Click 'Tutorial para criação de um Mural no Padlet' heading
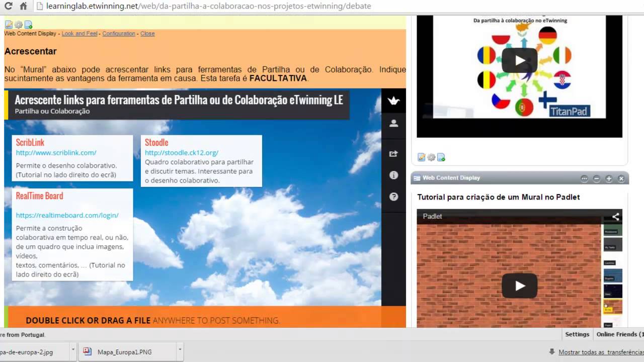This screenshot has height=362, width=644. [499, 197]
